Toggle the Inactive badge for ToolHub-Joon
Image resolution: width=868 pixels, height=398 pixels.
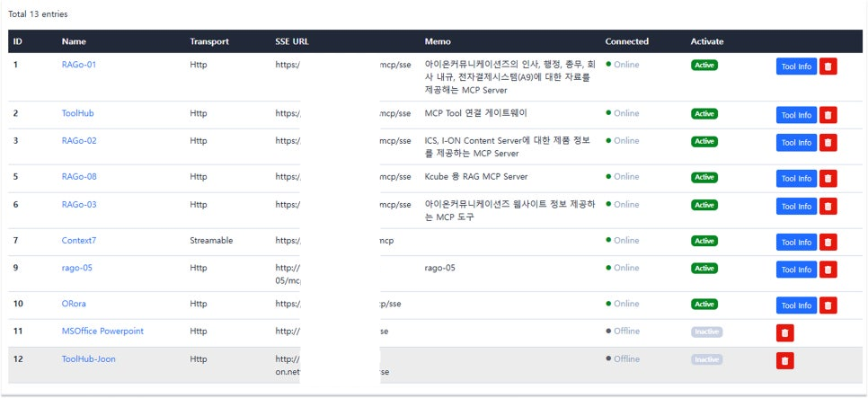click(x=706, y=359)
